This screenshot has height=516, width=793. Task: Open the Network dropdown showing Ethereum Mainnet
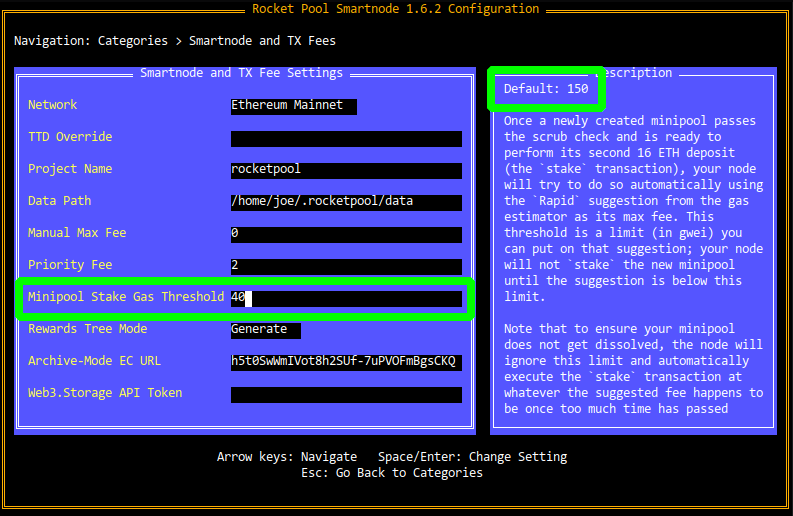293,105
